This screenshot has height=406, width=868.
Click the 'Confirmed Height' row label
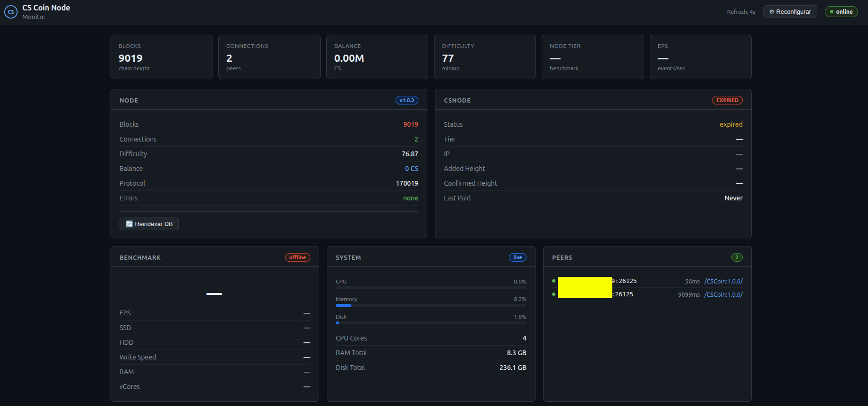point(471,183)
